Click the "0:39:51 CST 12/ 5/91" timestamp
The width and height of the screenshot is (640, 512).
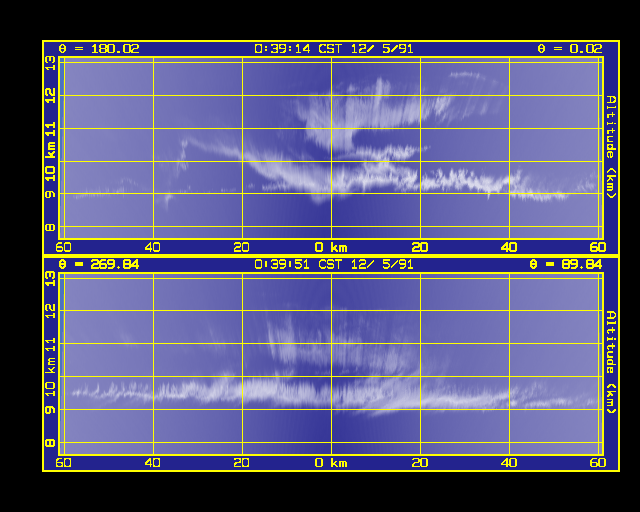tap(333, 265)
